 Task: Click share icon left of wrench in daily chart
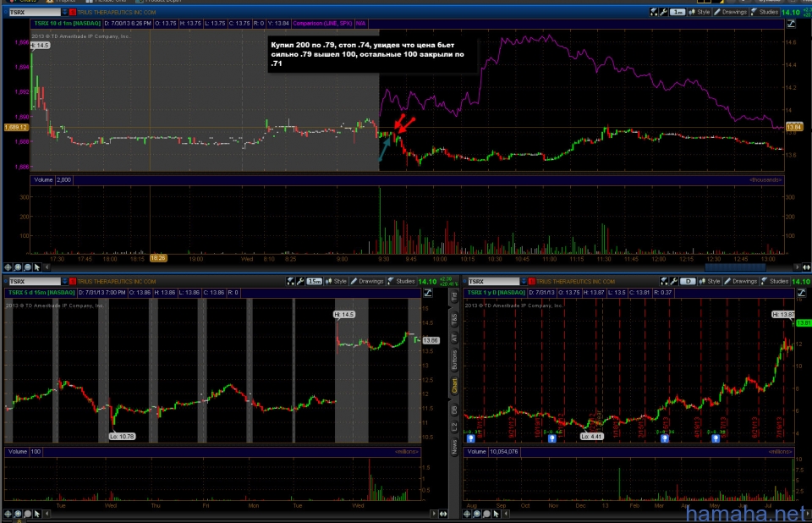click(665, 282)
